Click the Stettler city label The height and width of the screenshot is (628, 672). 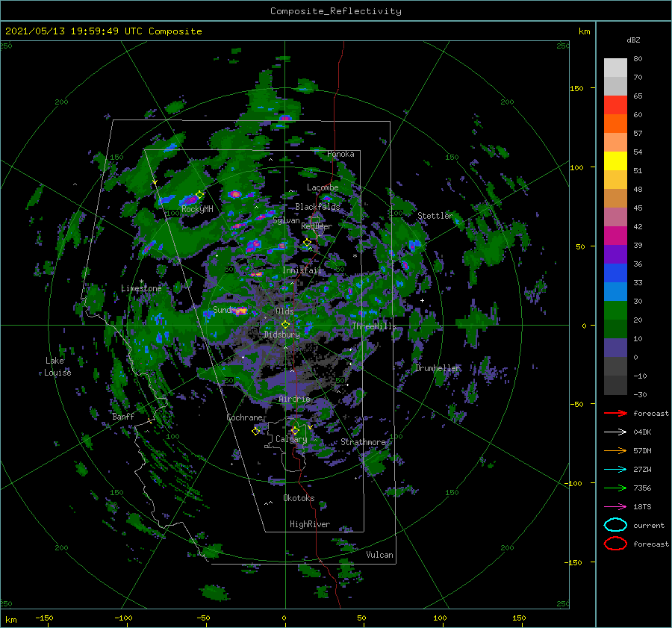tap(435, 216)
